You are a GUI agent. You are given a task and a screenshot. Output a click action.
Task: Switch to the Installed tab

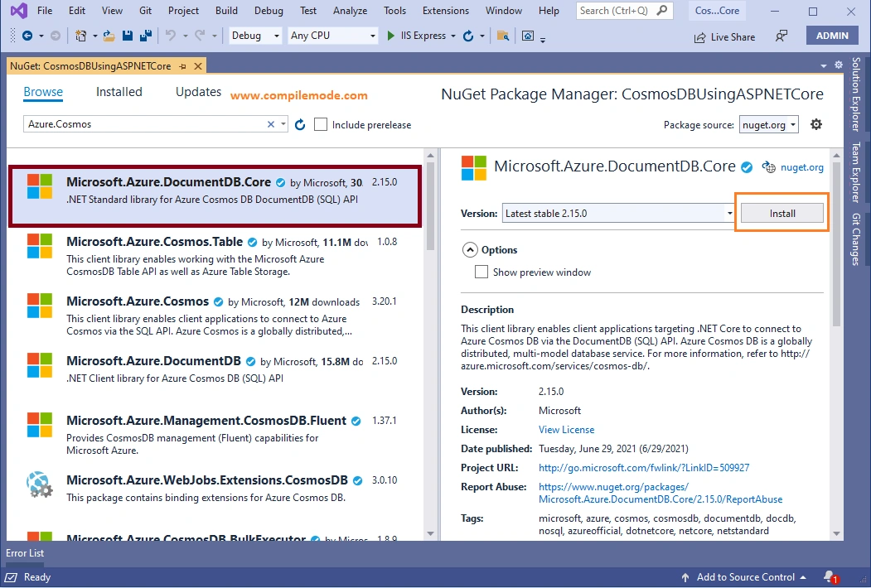click(119, 92)
